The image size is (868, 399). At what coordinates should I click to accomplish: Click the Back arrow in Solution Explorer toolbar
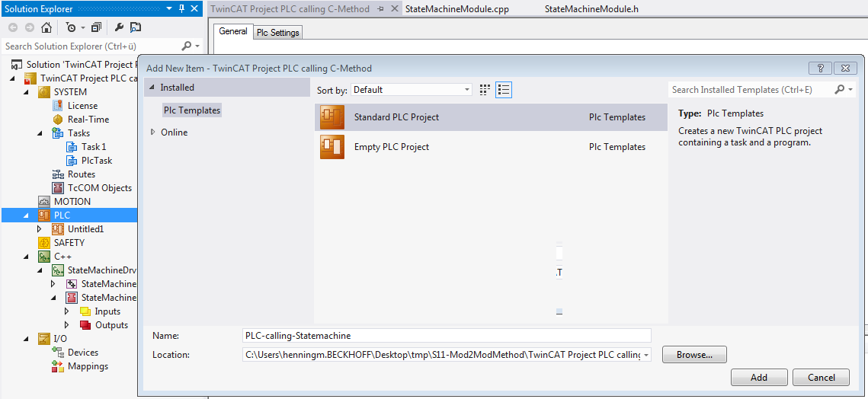[13, 27]
